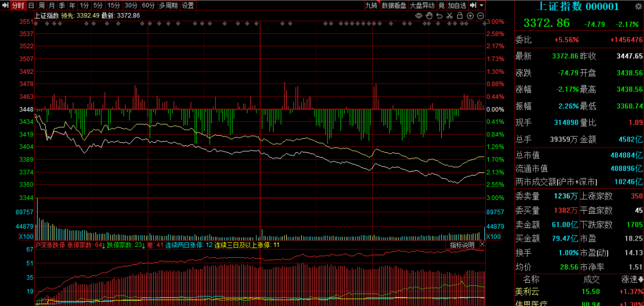
Task: Switch to 日 daily chart tab
Action: click(x=31, y=5)
